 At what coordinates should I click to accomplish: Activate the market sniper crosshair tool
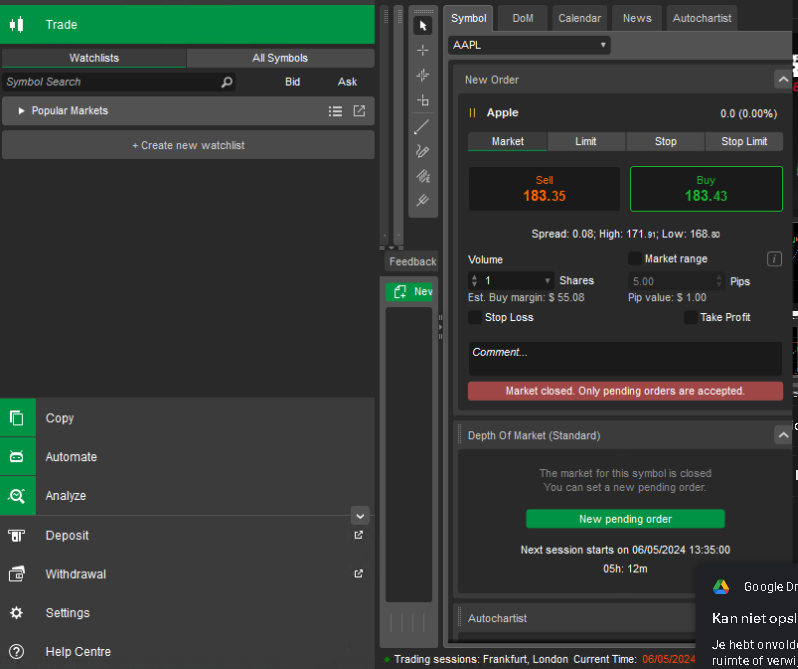pyautogui.click(x=422, y=75)
